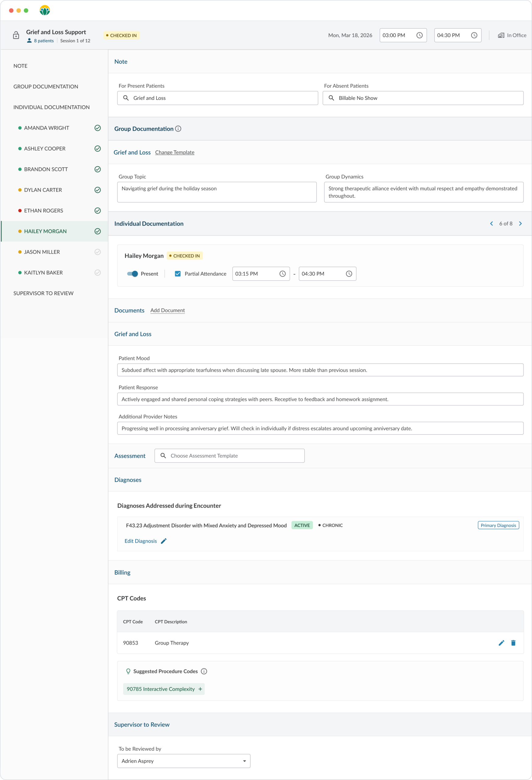This screenshot has height=780, width=532.
Task: Go to previous patient in Individual Documentation
Action: [491, 224]
